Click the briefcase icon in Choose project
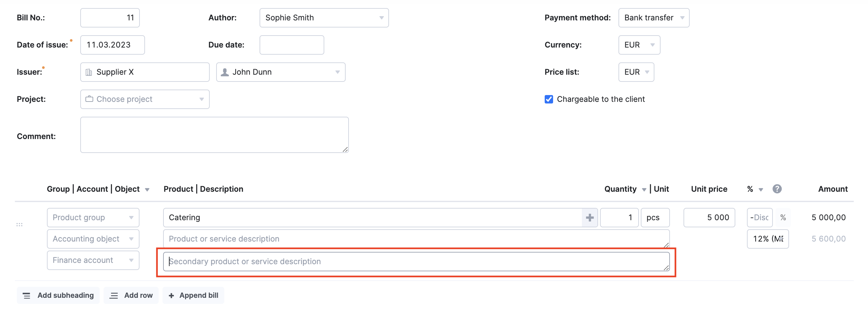Screen dimensions: 868x313 [x=89, y=99]
